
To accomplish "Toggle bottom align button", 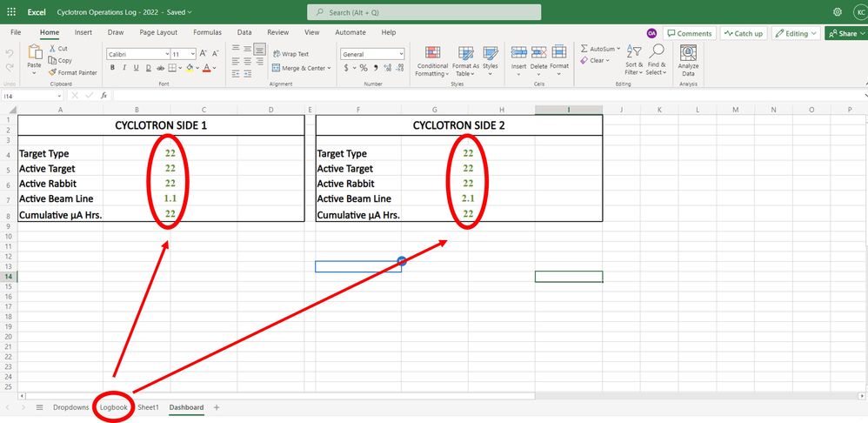I will 260,49.
